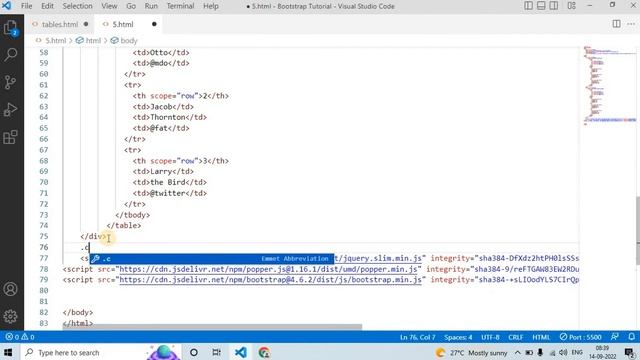
Task: Open Customize Layout icon
Action: pyautogui.click(x=571, y=6)
